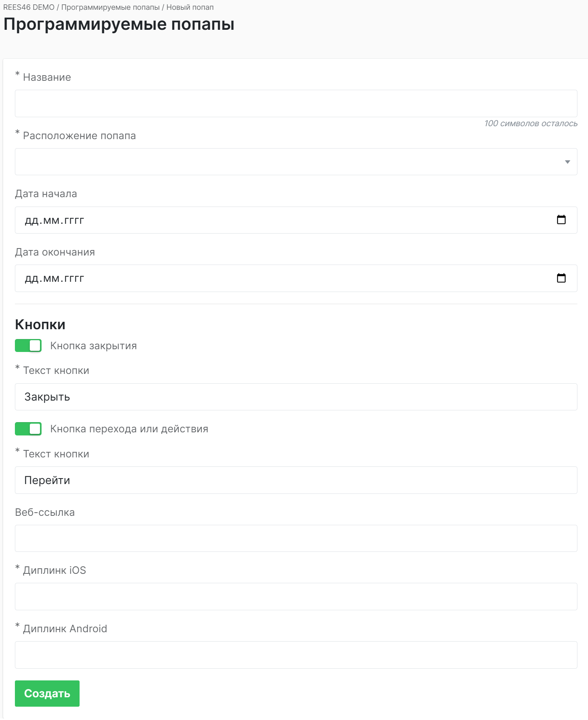The width and height of the screenshot is (588, 720).
Task: Click the Создать button
Action: click(47, 693)
